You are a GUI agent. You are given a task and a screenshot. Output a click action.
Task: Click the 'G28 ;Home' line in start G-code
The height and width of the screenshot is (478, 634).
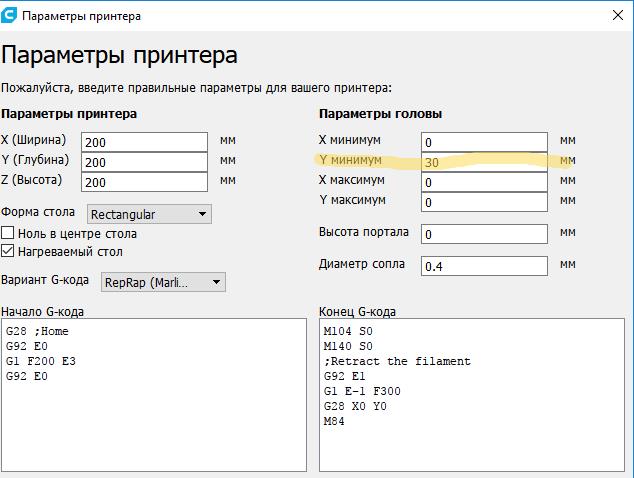[37, 331]
